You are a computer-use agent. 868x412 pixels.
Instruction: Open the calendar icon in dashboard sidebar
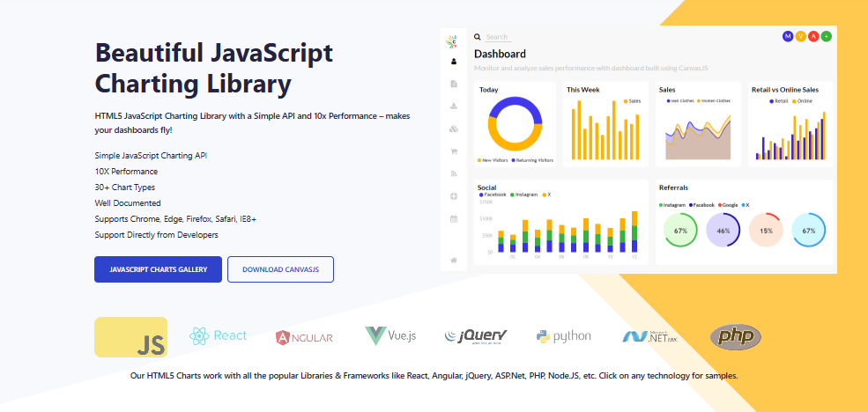[x=454, y=218]
